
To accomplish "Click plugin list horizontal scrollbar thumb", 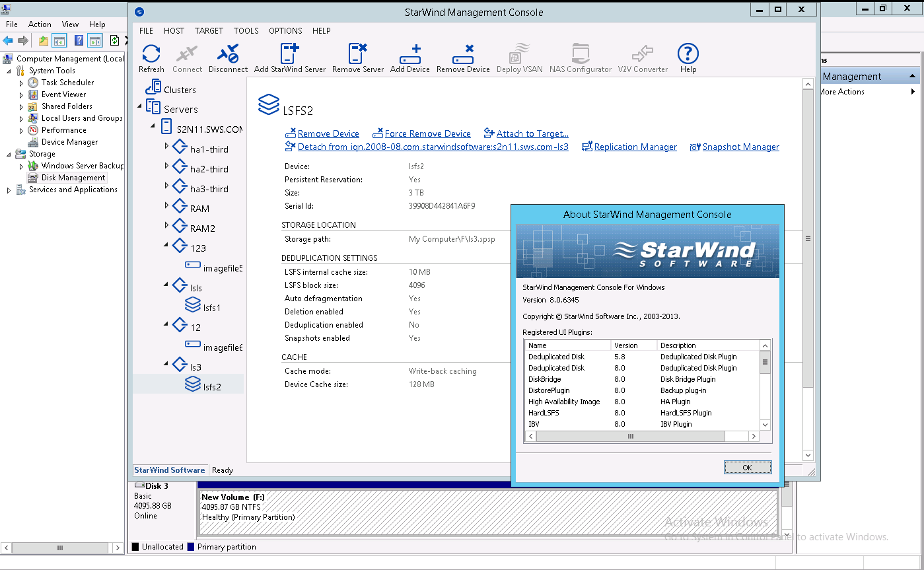I will tap(630, 437).
